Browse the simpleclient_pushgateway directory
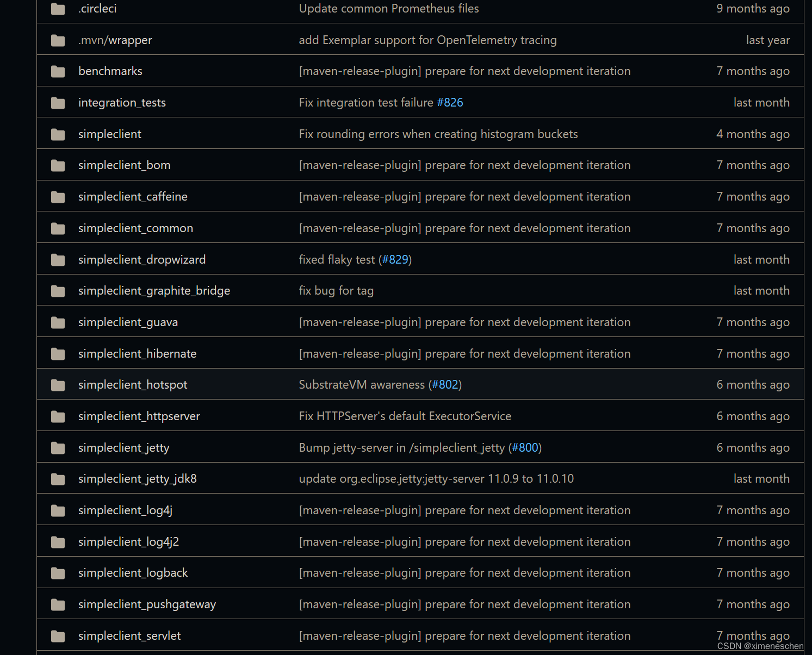The width and height of the screenshot is (812, 655). 147,604
